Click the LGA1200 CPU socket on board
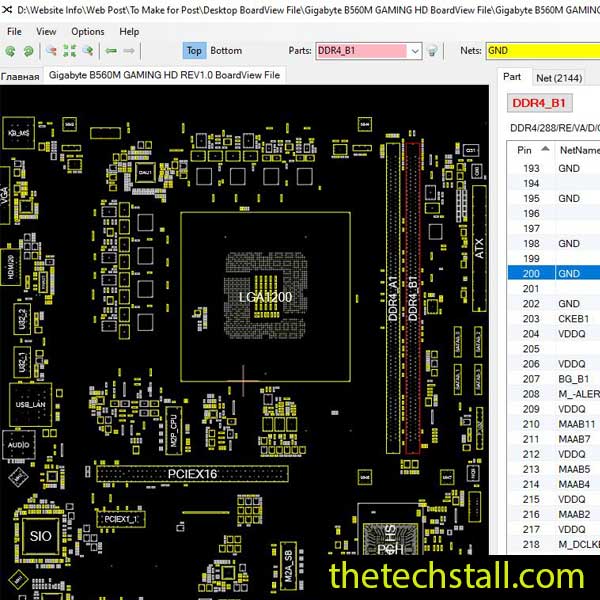600x600 pixels. pos(265,297)
